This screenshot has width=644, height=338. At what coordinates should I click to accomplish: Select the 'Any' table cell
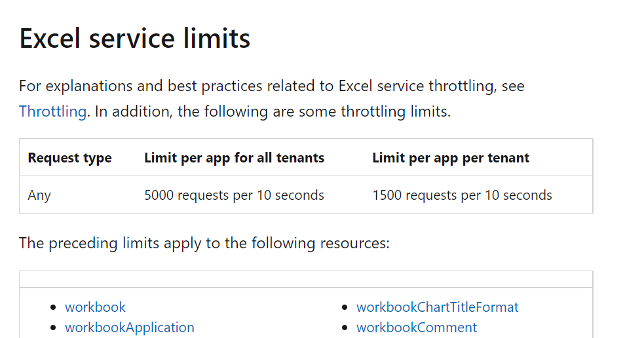coord(39,195)
